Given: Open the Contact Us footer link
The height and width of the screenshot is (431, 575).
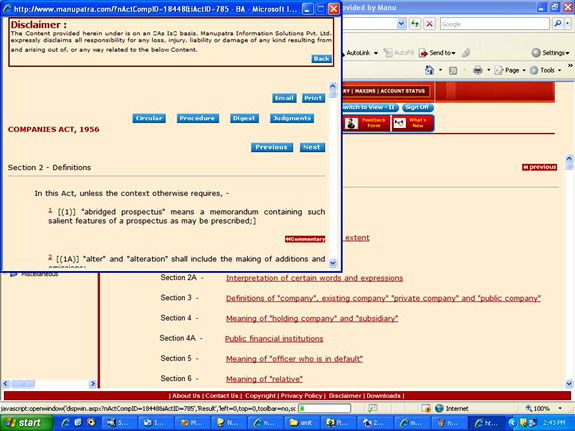Looking at the screenshot, I should (222, 396).
